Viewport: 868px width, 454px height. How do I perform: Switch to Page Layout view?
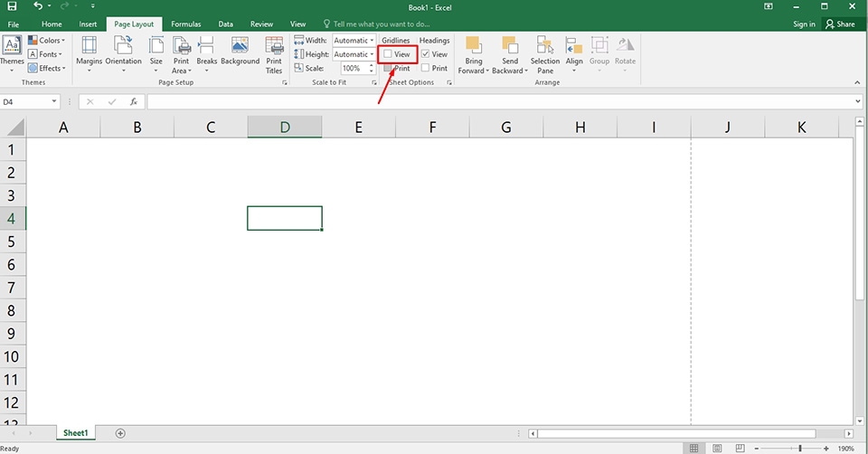717,448
